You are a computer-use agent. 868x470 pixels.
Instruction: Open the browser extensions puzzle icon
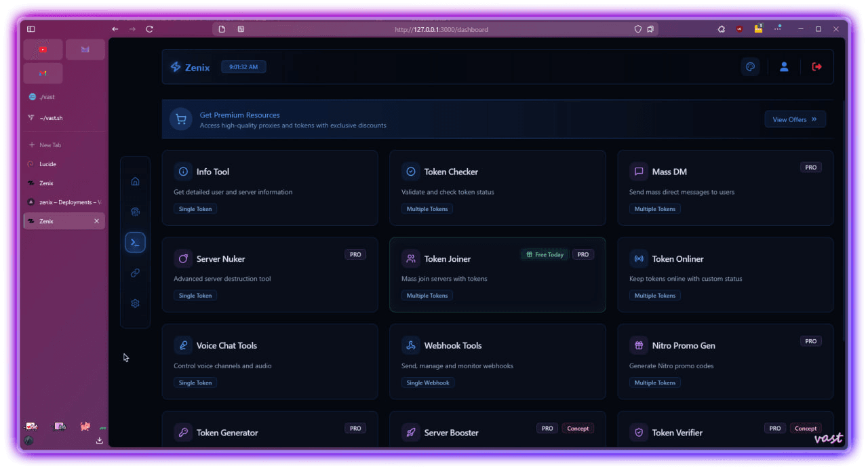point(721,29)
